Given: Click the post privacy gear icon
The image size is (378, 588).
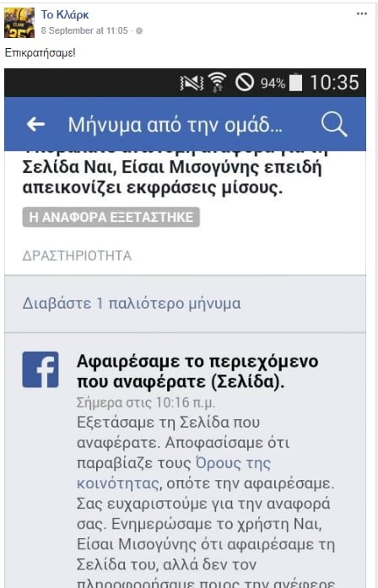Looking at the screenshot, I should tap(139, 31).
